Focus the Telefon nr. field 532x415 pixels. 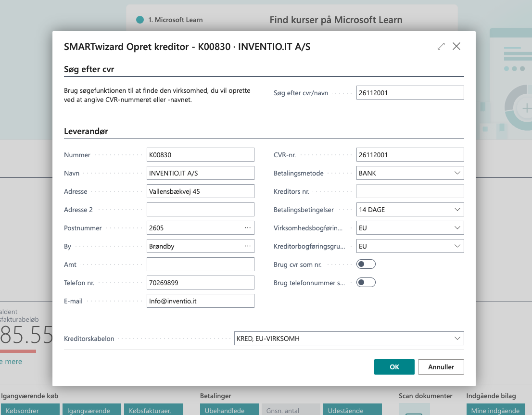coord(200,283)
